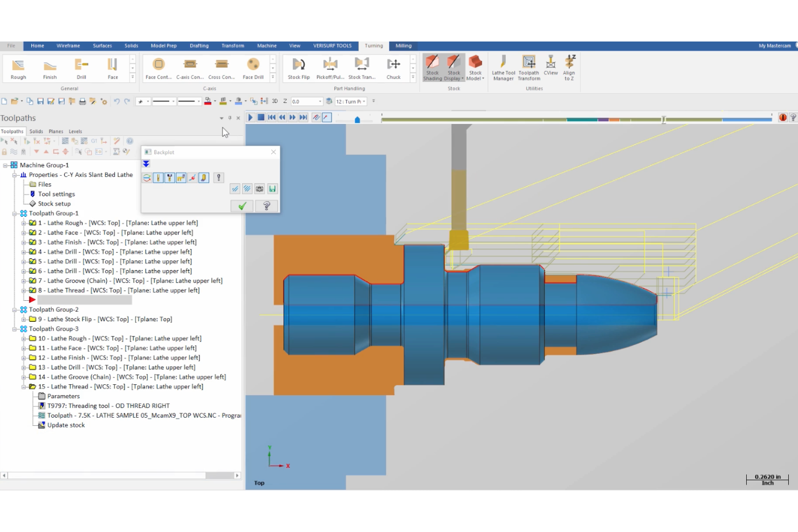Image resolution: width=798 pixels, height=532 pixels.
Task: Open the Toolpath Transform utility
Action: (529, 68)
